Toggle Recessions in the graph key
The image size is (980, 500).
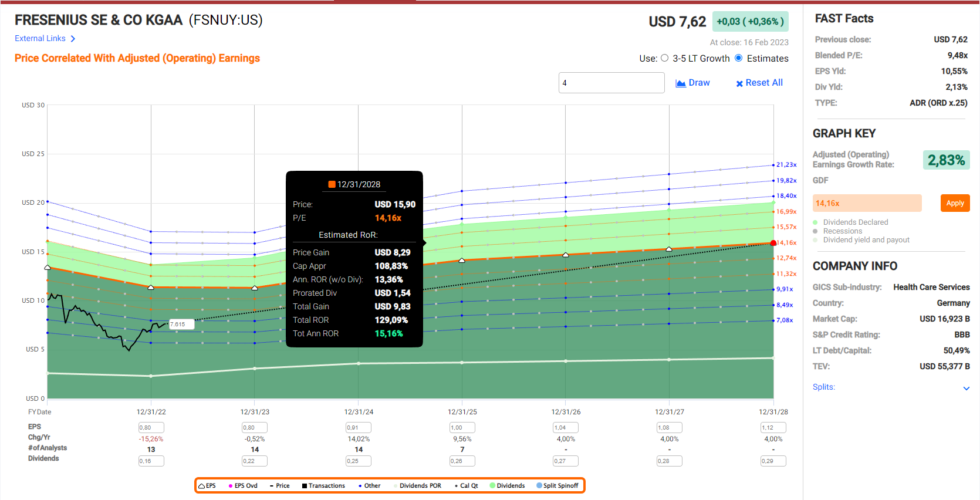click(816, 231)
